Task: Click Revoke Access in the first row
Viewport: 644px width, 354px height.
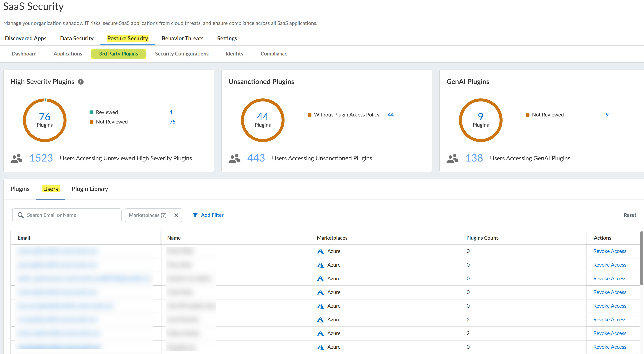Action: [609, 251]
